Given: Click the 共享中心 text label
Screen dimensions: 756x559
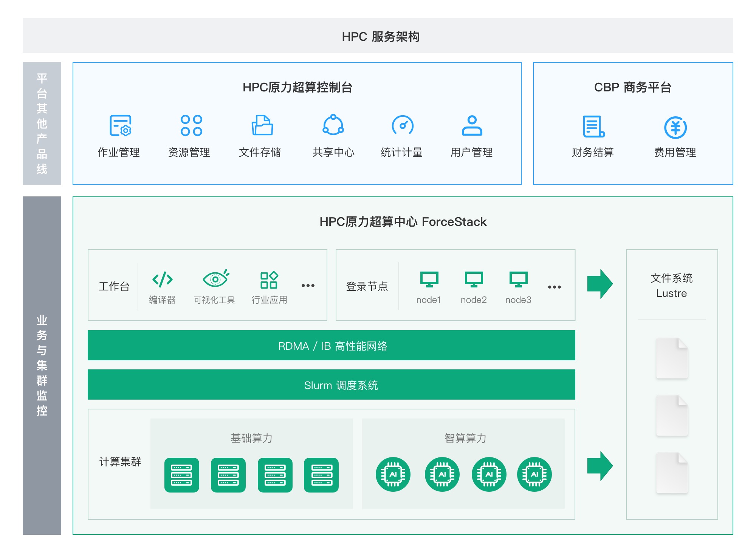Looking at the screenshot, I should pos(333,152).
